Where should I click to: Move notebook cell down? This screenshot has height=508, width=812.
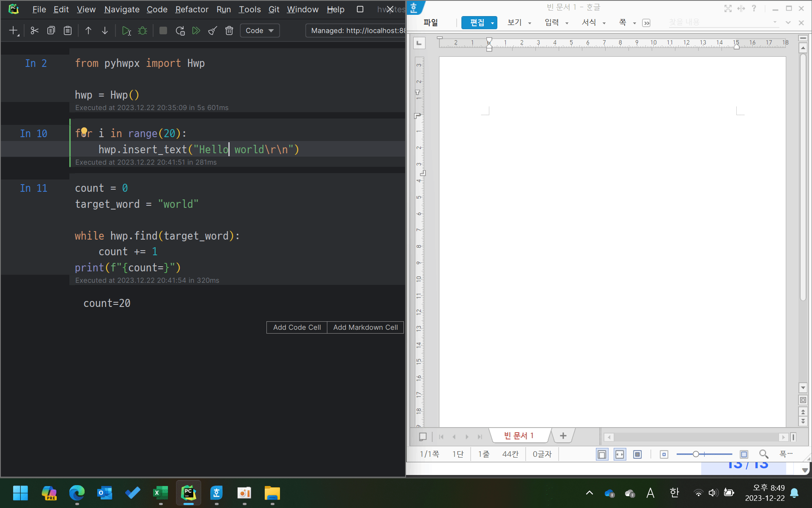[105, 30]
